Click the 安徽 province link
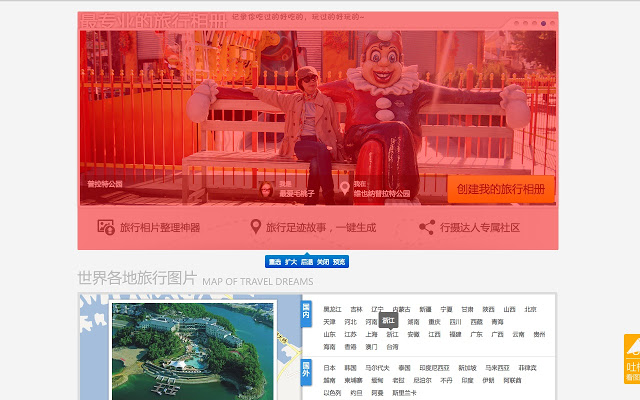640x400 pixels. [x=413, y=334]
